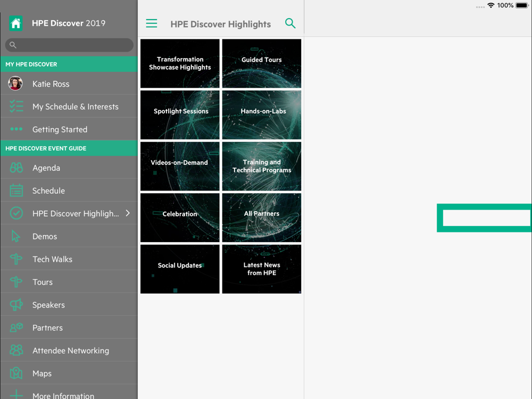
Task: Click the Schedule calendar icon
Action: [x=16, y=190]
